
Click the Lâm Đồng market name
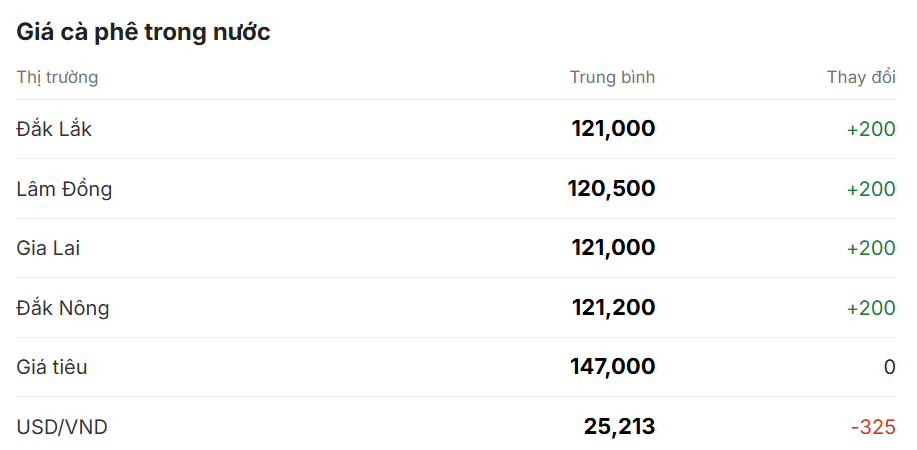(x=64, y=188)
